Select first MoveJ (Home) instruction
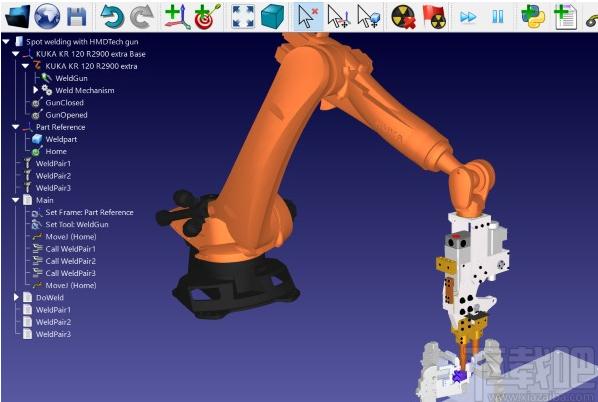Screen dimensions: 598x402 coord(71,237)
